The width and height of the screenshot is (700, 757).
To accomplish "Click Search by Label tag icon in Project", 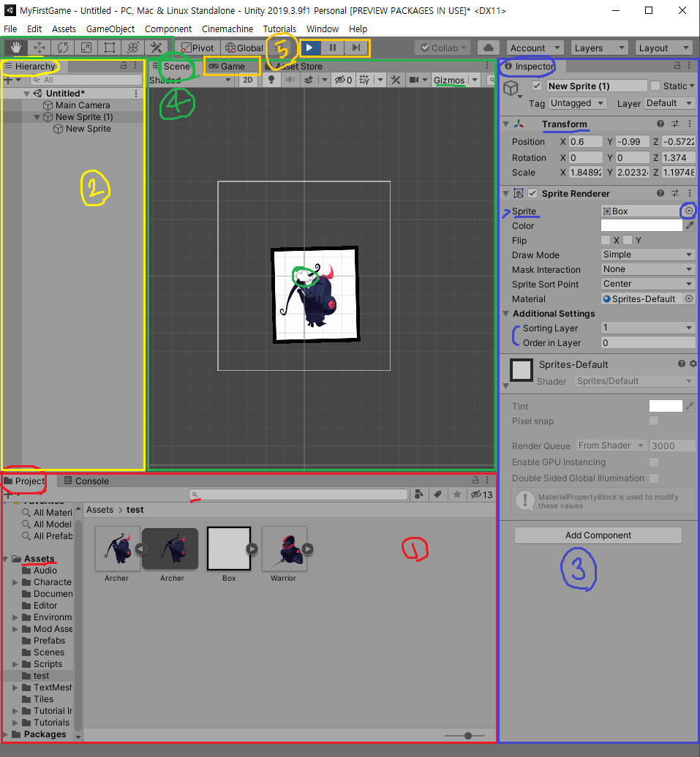I will click(438, 494).
